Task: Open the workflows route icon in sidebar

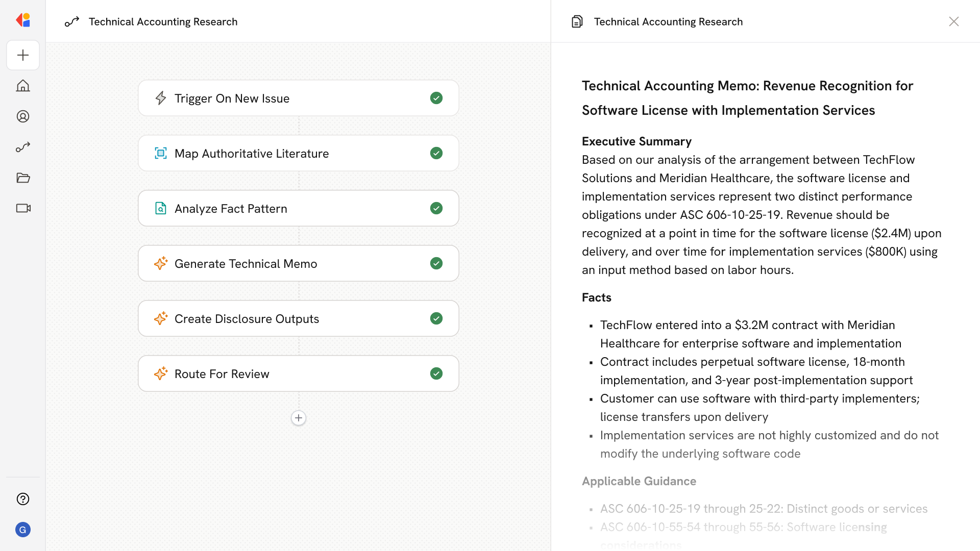Action: click(23, 147)
